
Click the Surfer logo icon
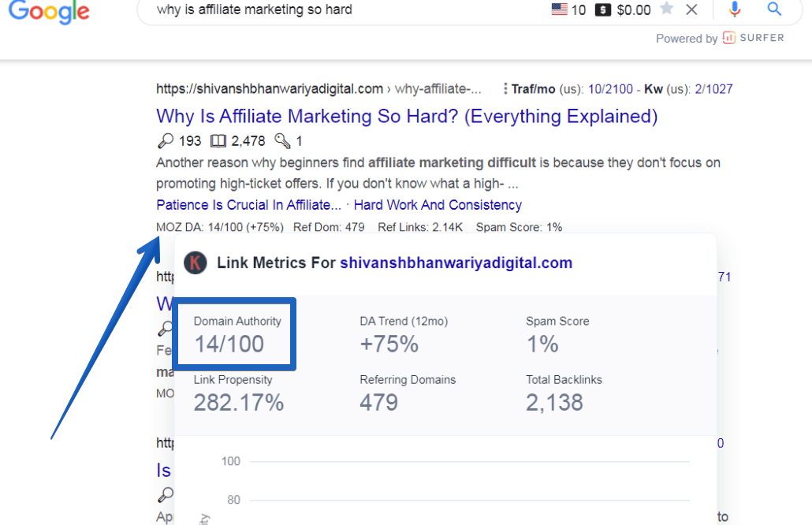click(728, 38)
